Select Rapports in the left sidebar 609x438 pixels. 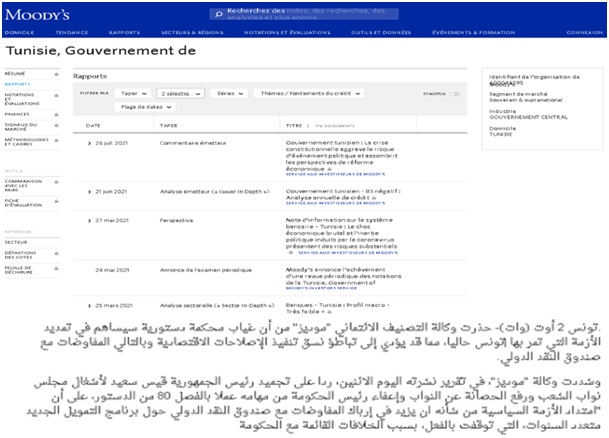[17, 84]
